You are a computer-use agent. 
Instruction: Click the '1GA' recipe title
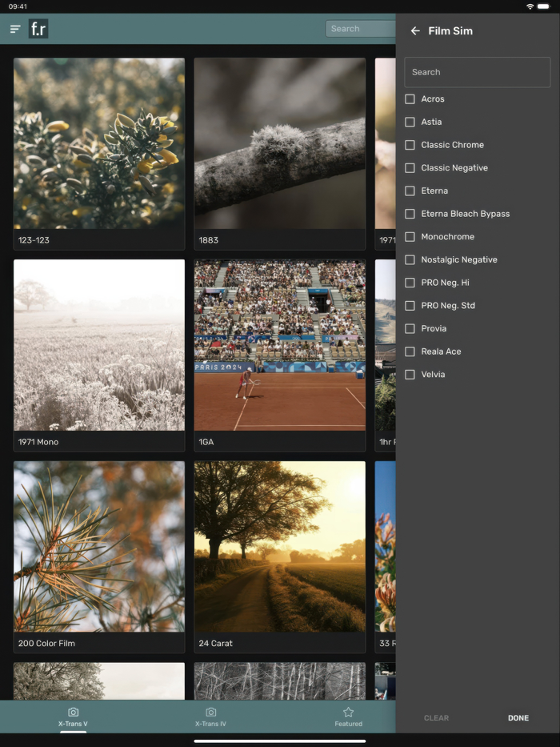(x=206, y=442)
